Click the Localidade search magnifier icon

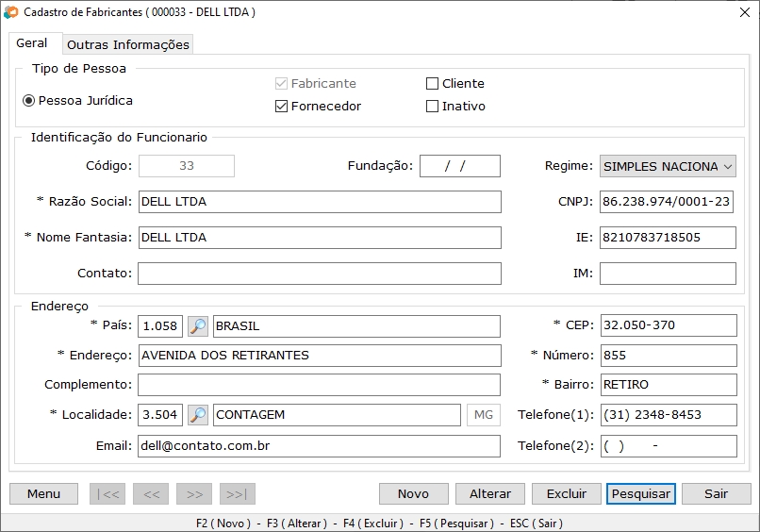(x=198, y=415)
